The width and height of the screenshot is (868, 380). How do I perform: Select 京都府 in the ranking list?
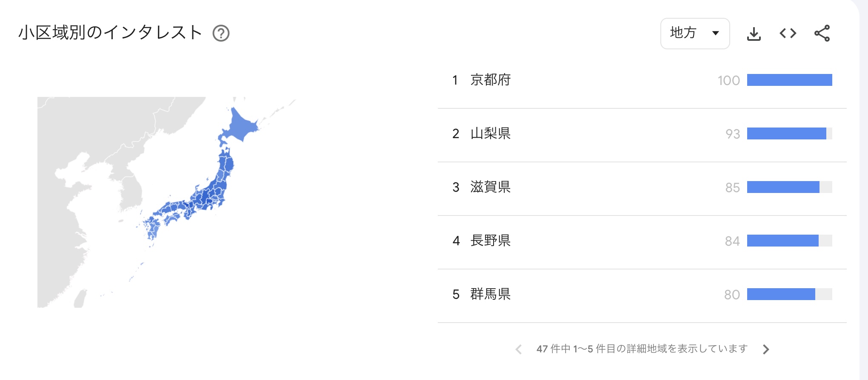click(x=490, y=80)
